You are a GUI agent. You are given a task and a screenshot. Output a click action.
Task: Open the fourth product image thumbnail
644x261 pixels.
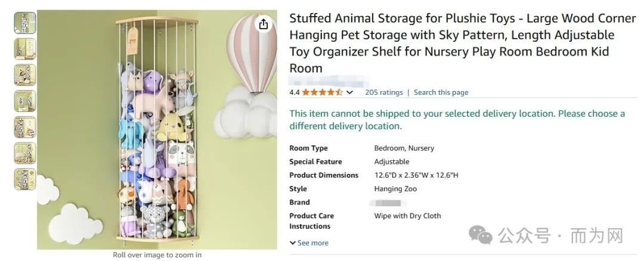25,101
